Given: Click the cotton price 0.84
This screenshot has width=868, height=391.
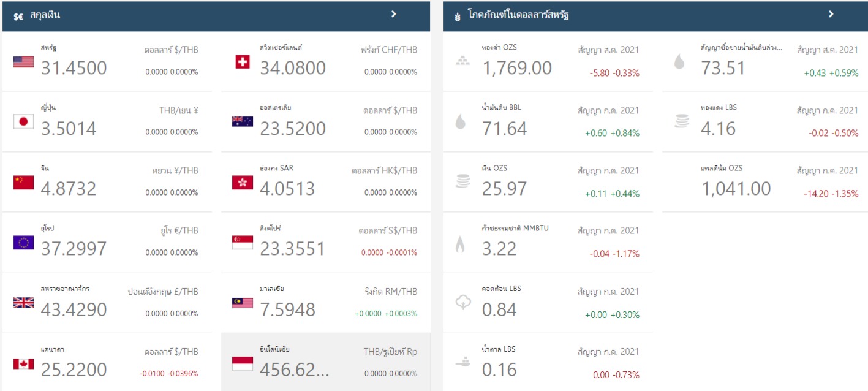Looking at the screenshot, I should tap(499, 309).
